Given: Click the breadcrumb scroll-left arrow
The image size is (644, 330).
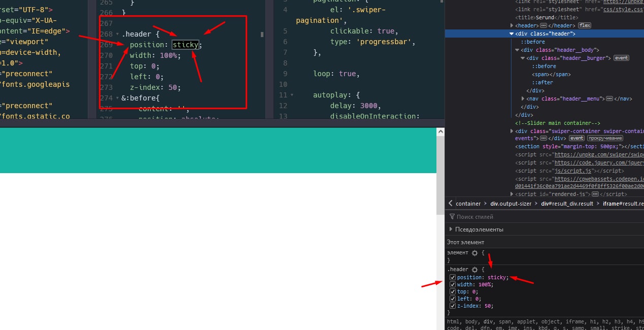Looking at the screenshot, I should 450,204.
